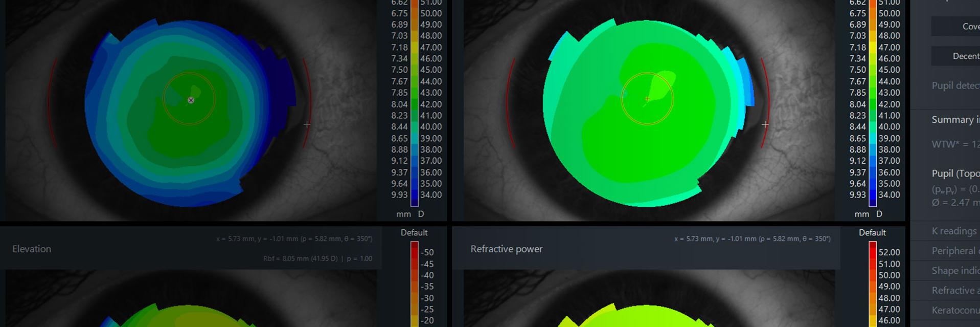980x327 pixels.
Task: Open the Default scale selector above Elevation scale
Action: [414, 232]
